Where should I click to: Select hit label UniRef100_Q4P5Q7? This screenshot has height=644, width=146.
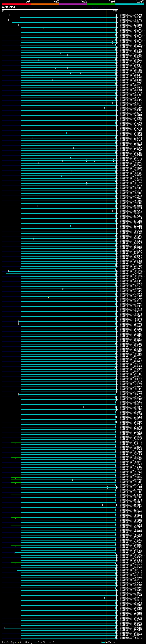131,299
